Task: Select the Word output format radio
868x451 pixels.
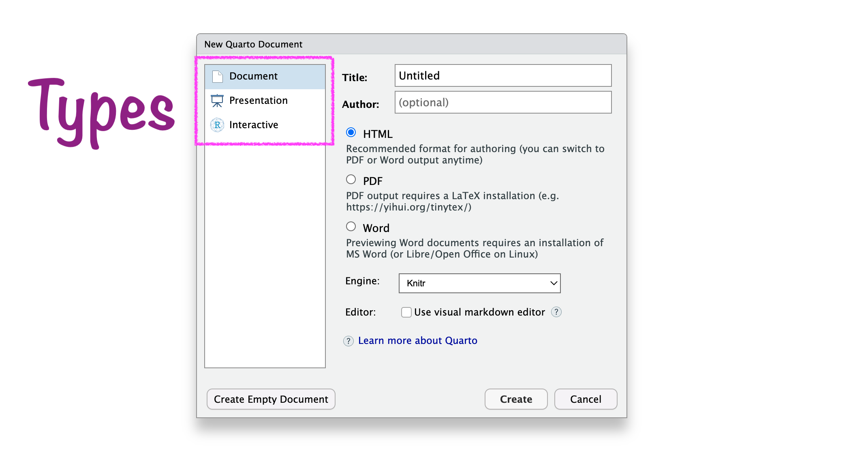Action: [x=351, y=227]
